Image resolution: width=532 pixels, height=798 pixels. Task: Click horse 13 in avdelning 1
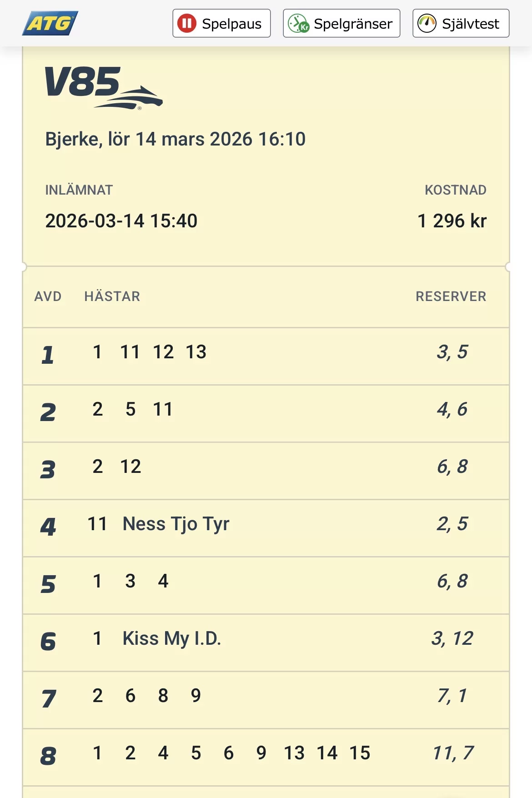196,352
